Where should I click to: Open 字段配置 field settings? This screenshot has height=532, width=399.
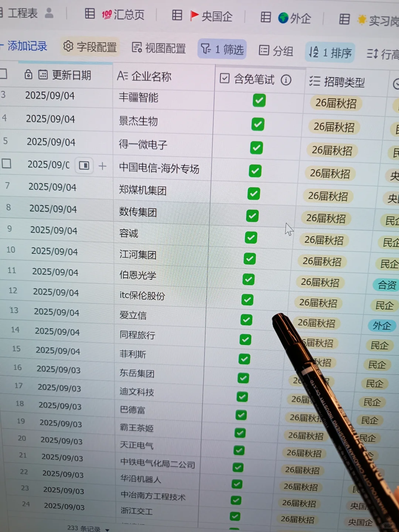coord(90,47)
